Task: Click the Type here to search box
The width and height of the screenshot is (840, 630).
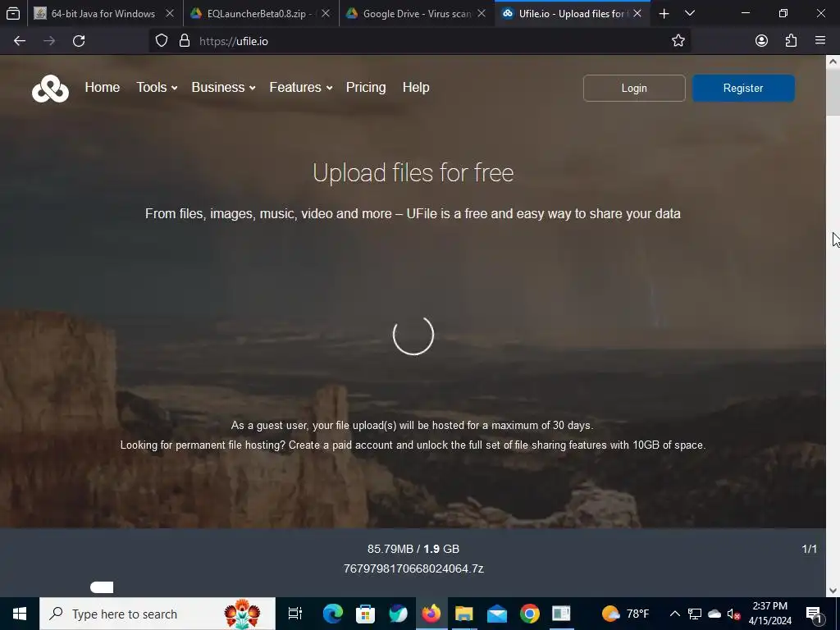Action: coord(157,614)
